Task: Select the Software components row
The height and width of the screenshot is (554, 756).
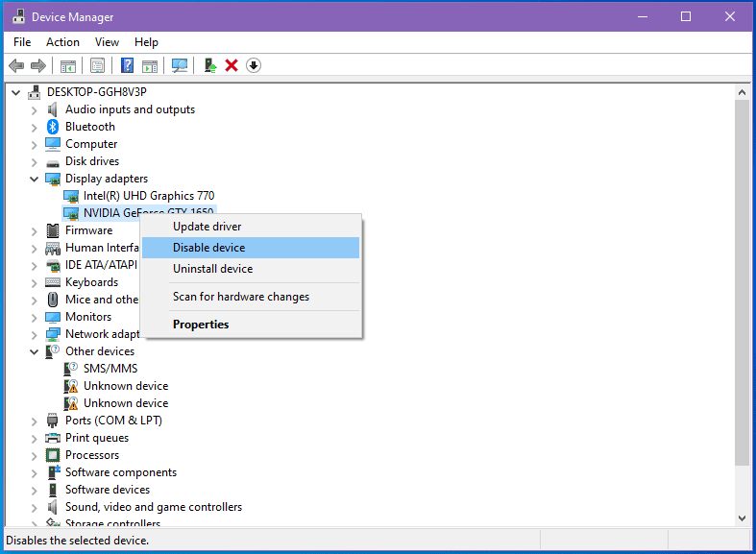Action: (121, 472)
